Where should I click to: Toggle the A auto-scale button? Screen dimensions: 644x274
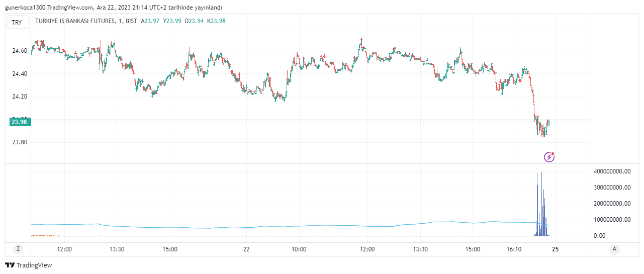(614, 249)
